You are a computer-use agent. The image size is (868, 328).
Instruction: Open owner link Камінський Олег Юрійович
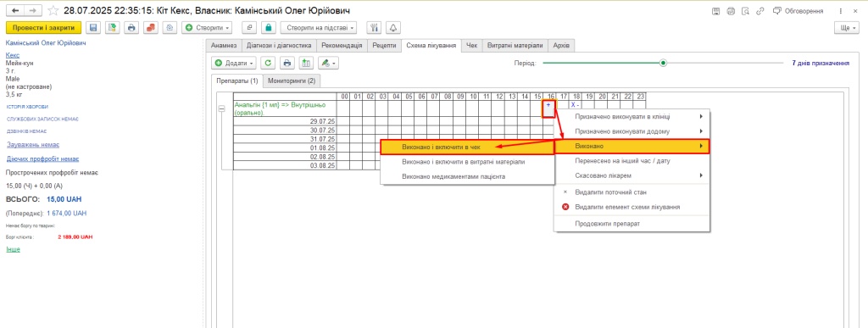[x=46, y=42]
